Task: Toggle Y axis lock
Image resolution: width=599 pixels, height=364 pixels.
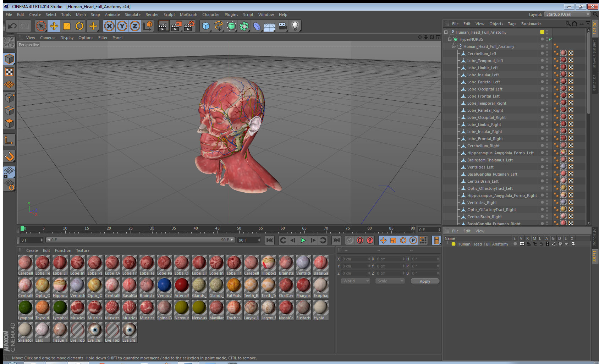Action: point(122,26)
